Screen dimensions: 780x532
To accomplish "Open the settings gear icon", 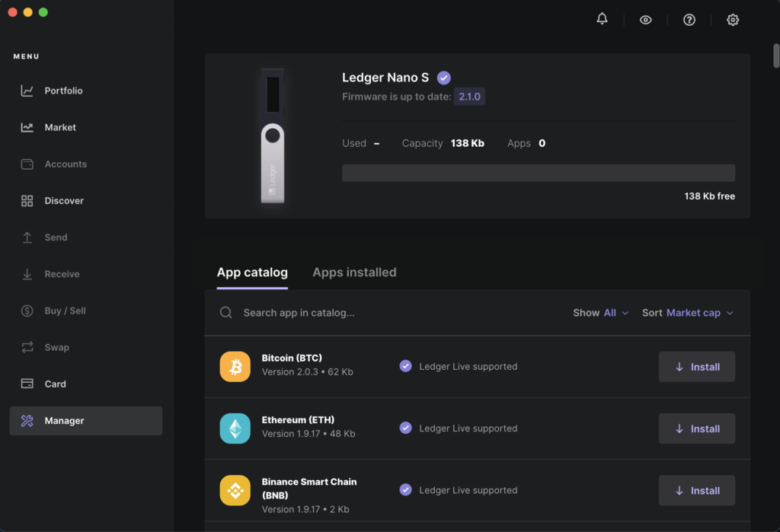I will click(x=733, y=20).
